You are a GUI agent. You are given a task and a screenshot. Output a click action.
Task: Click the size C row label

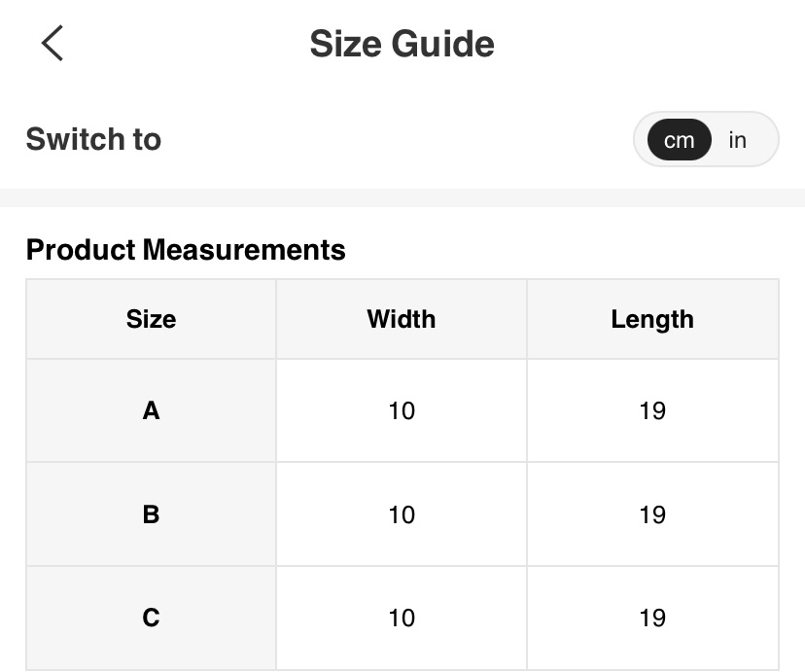pyautogui.click(x=151, y=618)
